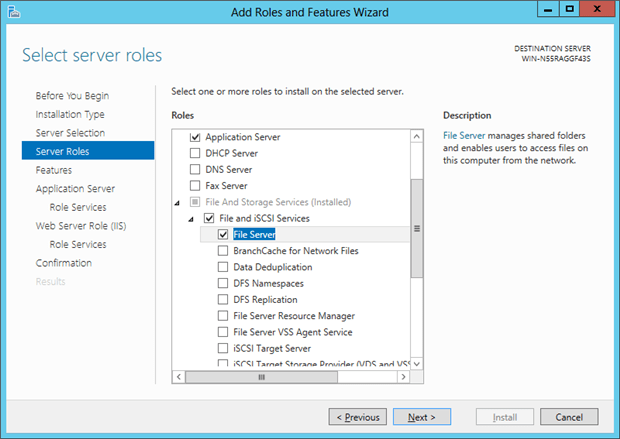Close the Add Roles and Features Wizard
The image size is (620, 439).
(597, 9)
